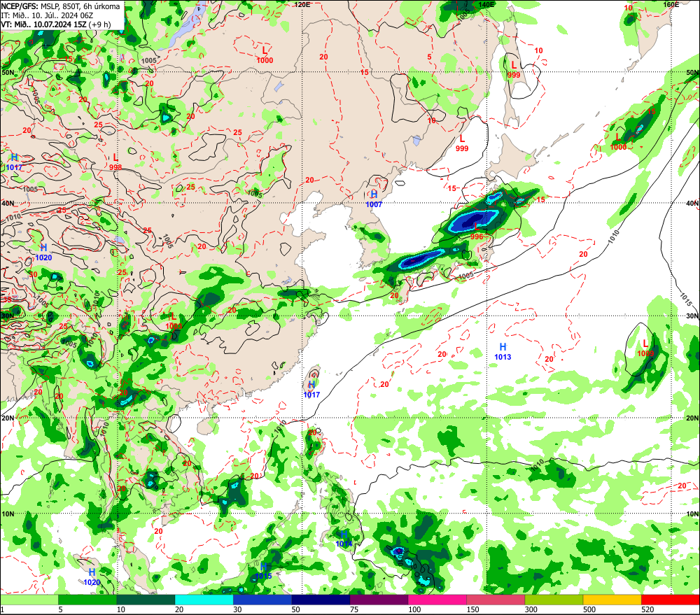700x615 pixels.
Task: Click the light green 1–5 mm legend swatch
Action: point(29,600)
